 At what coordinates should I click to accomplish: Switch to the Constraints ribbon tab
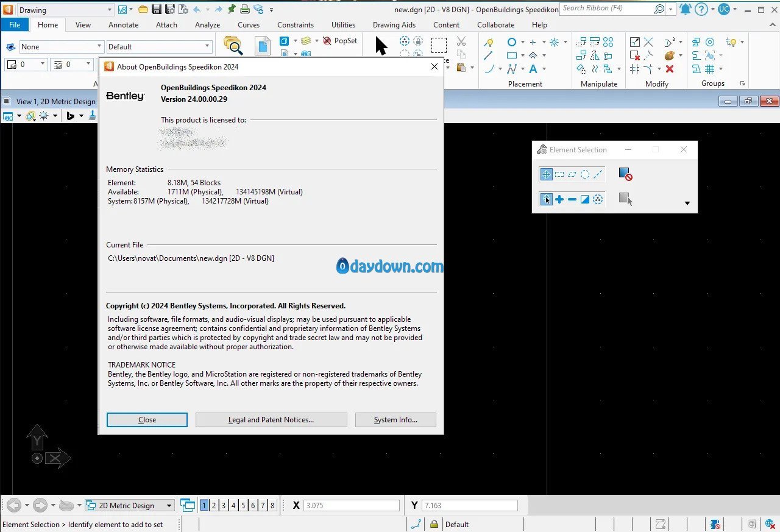point(296,25)
